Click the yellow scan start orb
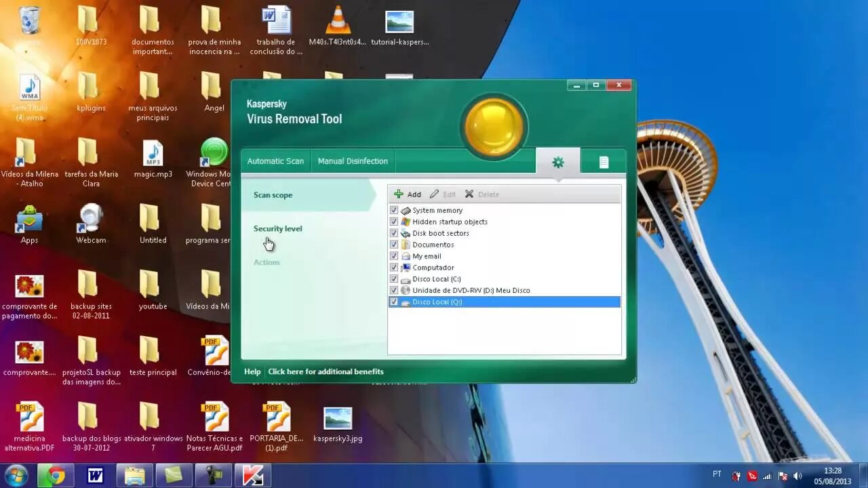Screen dimensions: 868x488 tap(494, 126)
